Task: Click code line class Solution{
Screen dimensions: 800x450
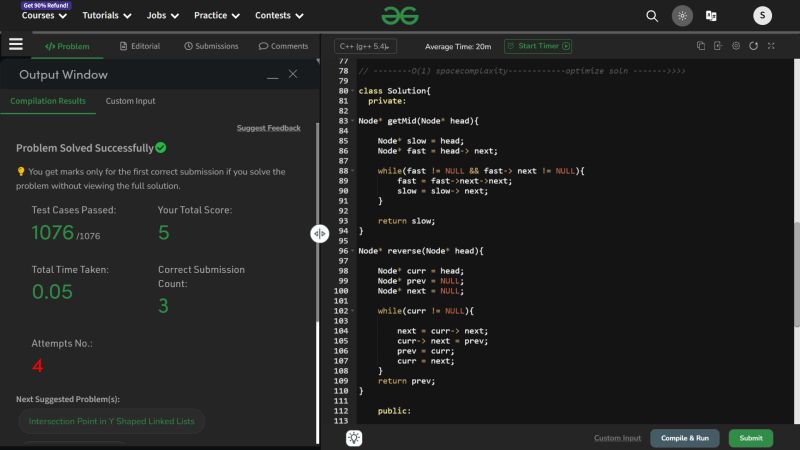Action: click(x=394, y=91)
